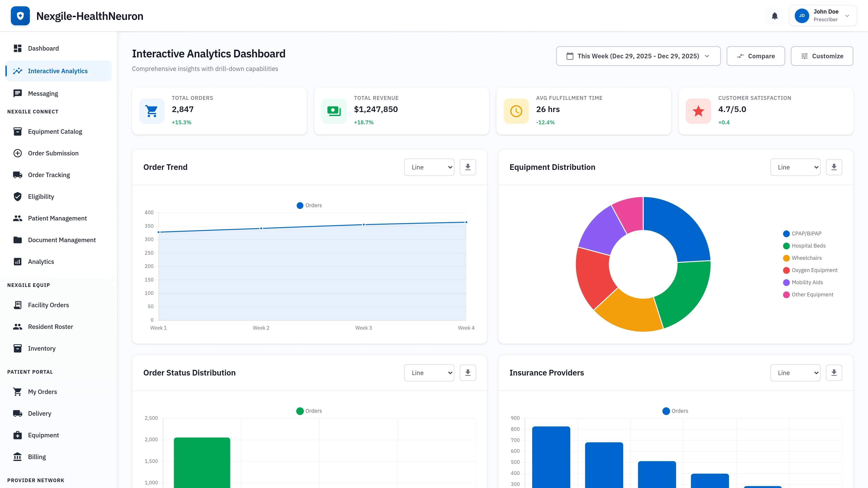Expand the John Doe profile menu

coord(823,16)
